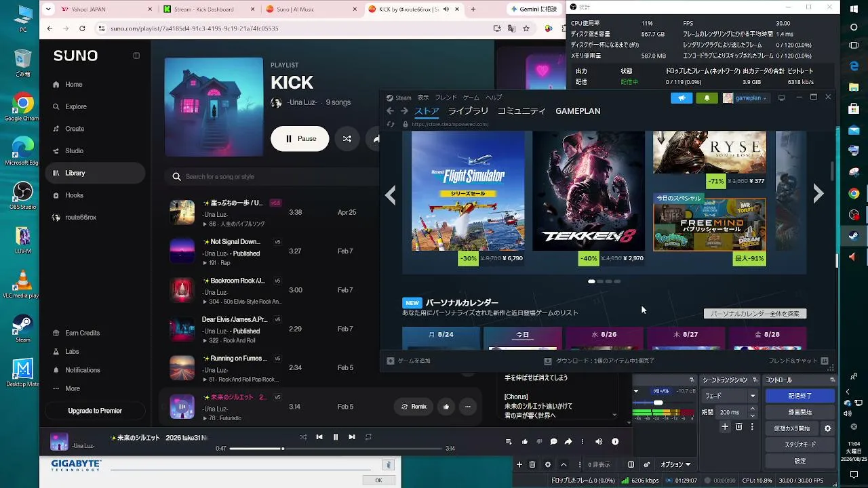
Task: Open more options for 未来のシルエット row
Action: pyautogui.click(x=468, y=407)
